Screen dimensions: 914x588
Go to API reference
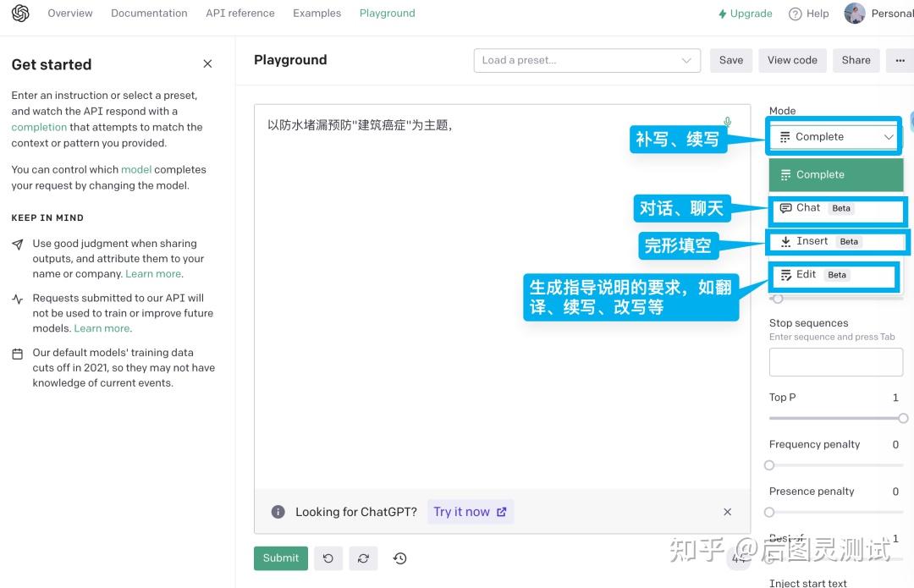[x=240, y=13]
